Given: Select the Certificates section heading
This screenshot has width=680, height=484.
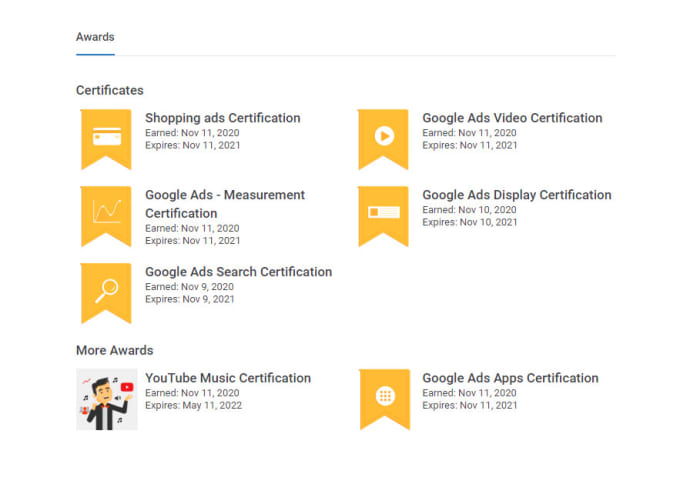Looking at the screenshot, I should (x=110, y=90).
